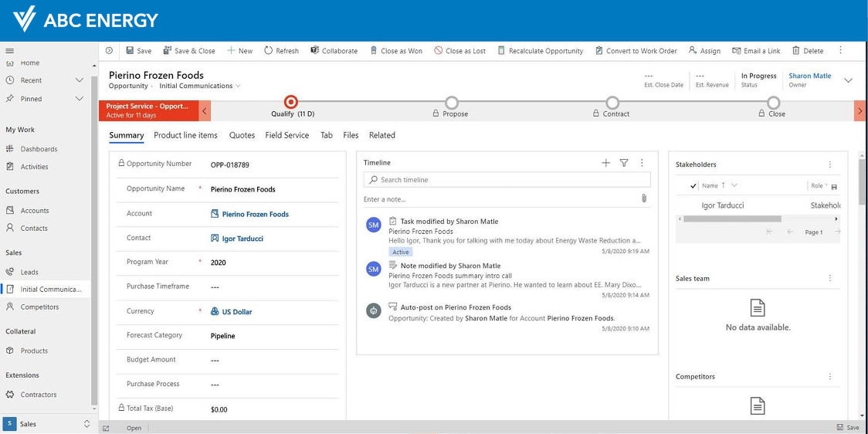Viewport: 868px width, 434px height.
Task: Select the Qualify stage circle
Action: click(291, 102)
